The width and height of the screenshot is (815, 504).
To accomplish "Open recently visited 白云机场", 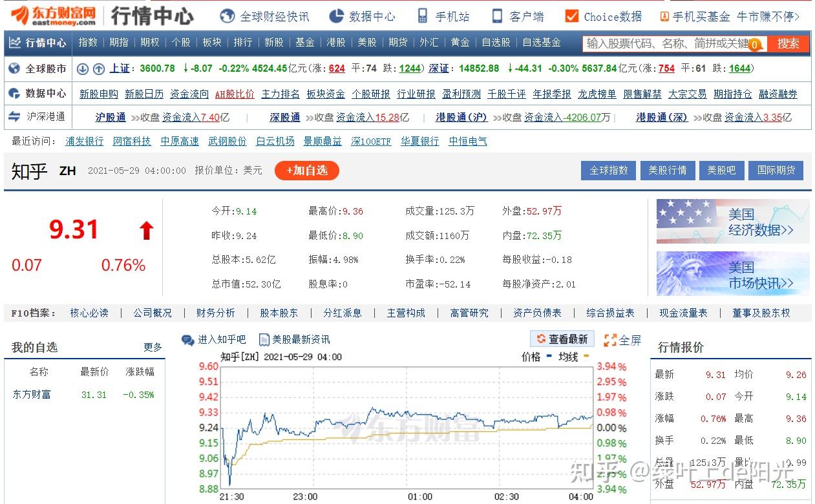I will pyautogui.click(x=275, y=142).
